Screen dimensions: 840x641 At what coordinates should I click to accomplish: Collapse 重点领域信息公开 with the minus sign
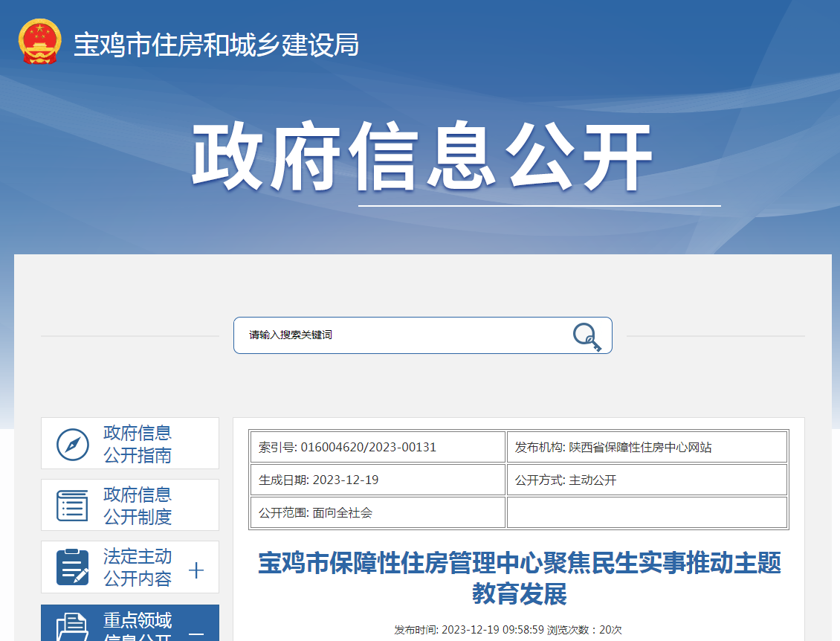click(x=196, y=634)
